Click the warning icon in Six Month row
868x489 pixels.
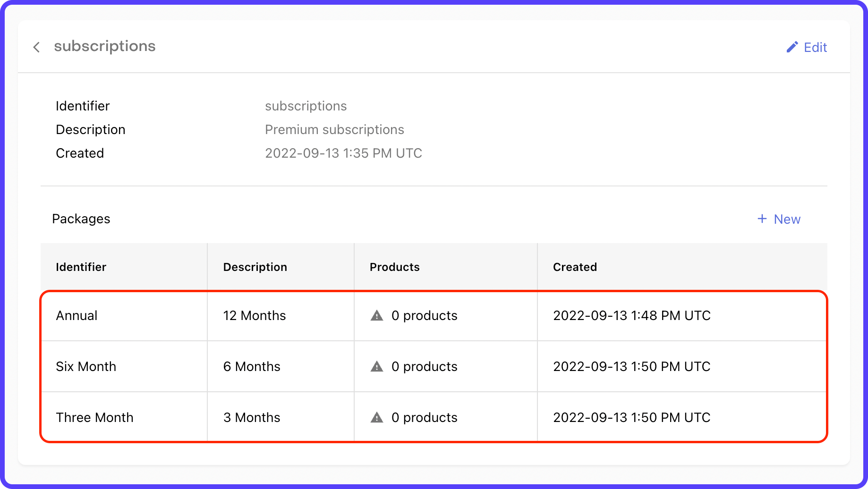pos(377,366)
